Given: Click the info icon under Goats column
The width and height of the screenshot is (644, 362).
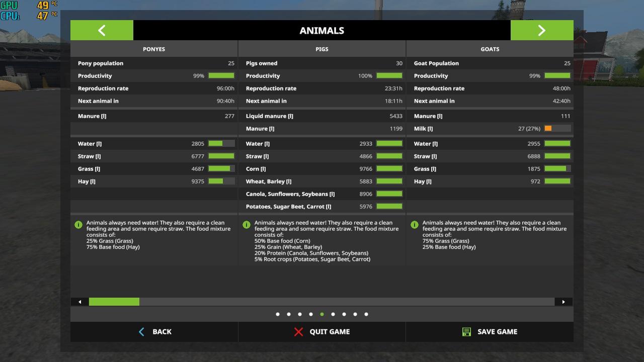Looking at the screenshot, I should [415, 225].
